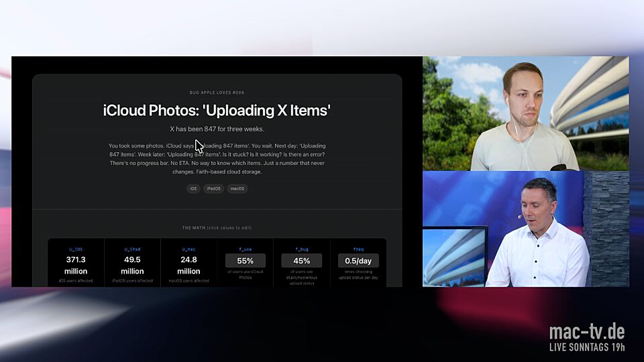Click the f_bug variable label
This screenshot has width=644, height=362.
[x=301, y=249]
